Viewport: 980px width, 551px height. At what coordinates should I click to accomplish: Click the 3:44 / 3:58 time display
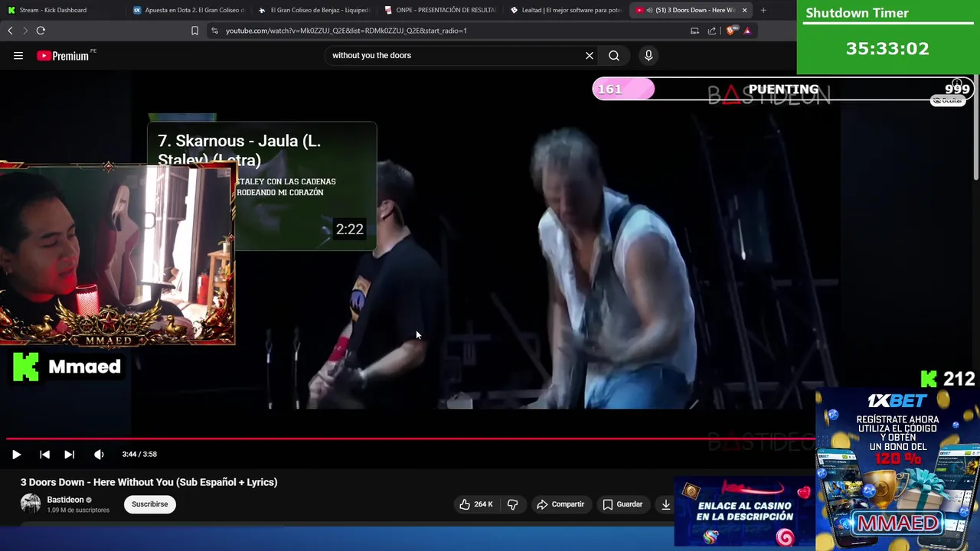139,455
